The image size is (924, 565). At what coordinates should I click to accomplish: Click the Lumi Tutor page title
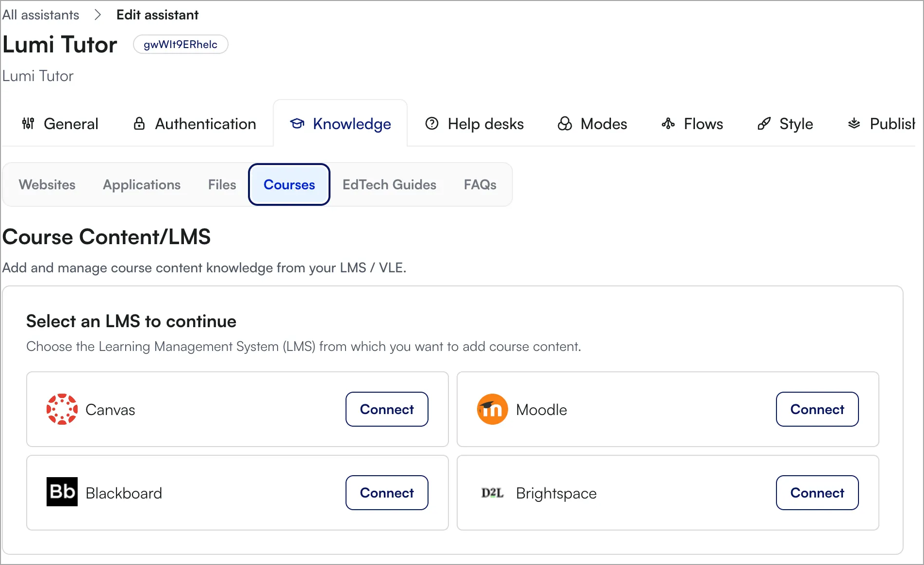[x=60, y=45]
